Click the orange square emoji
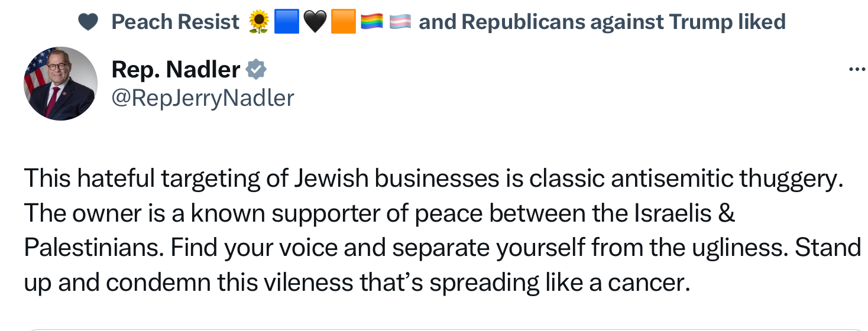The height and width of the screenshot is (331, 868). click(343, 22)
